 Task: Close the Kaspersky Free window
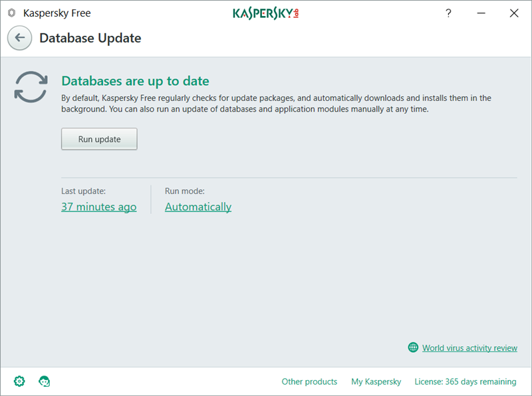pos(514,13)
